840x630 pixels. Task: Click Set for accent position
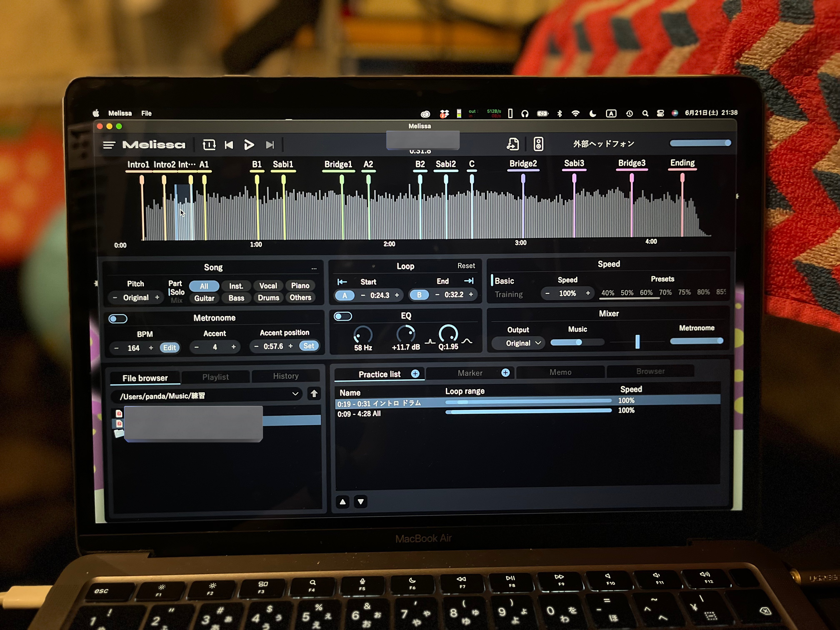[309, 346]
